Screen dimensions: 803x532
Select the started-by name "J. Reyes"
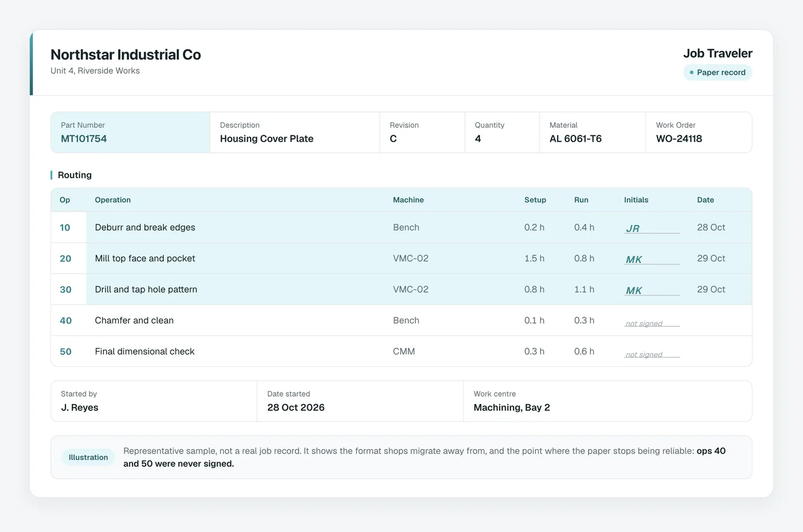pos(80,408)
